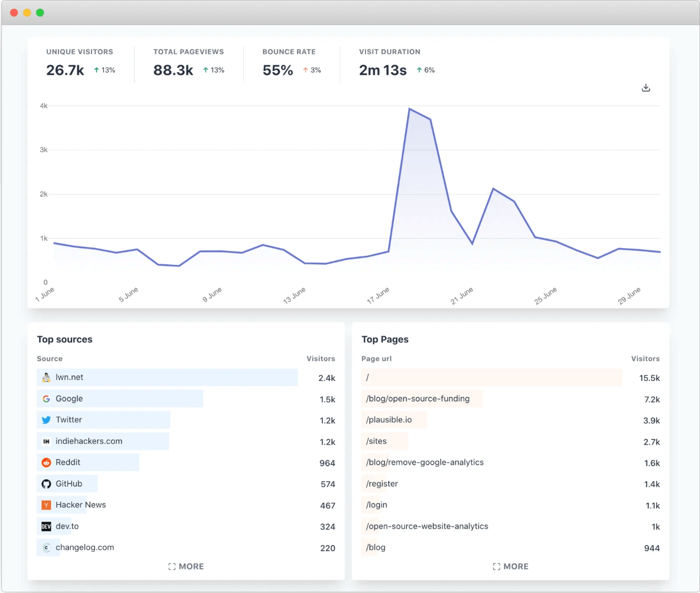This screenshot has height=593, width=700.
Task: Click the Google source icon
Action: 46,399
